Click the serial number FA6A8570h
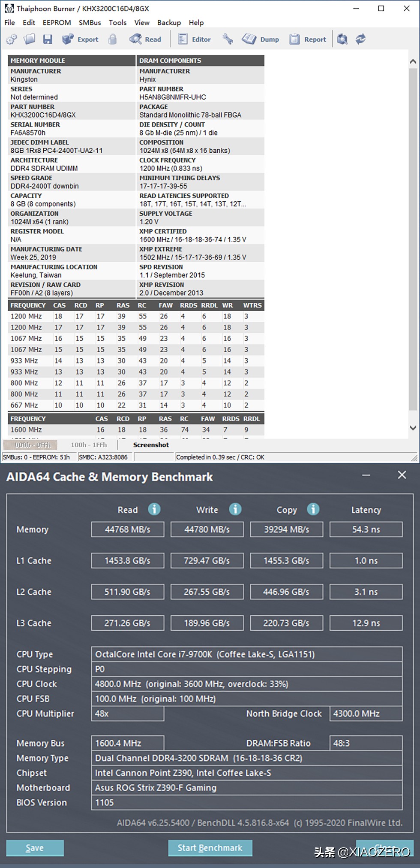The image size is (420, 868). coord(28,133)
